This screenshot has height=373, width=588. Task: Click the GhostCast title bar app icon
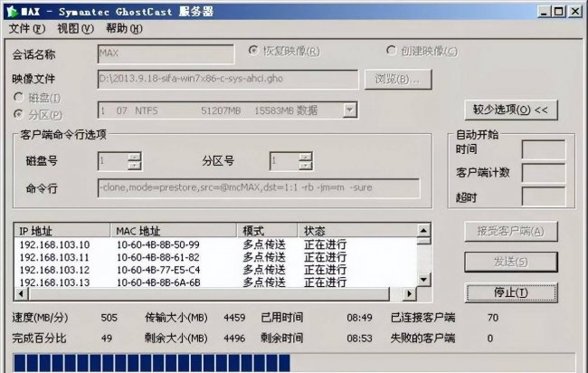pos(12,11)
